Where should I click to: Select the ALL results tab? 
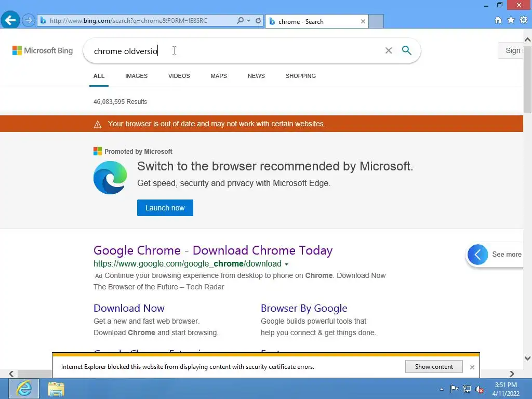coord(99,76)
